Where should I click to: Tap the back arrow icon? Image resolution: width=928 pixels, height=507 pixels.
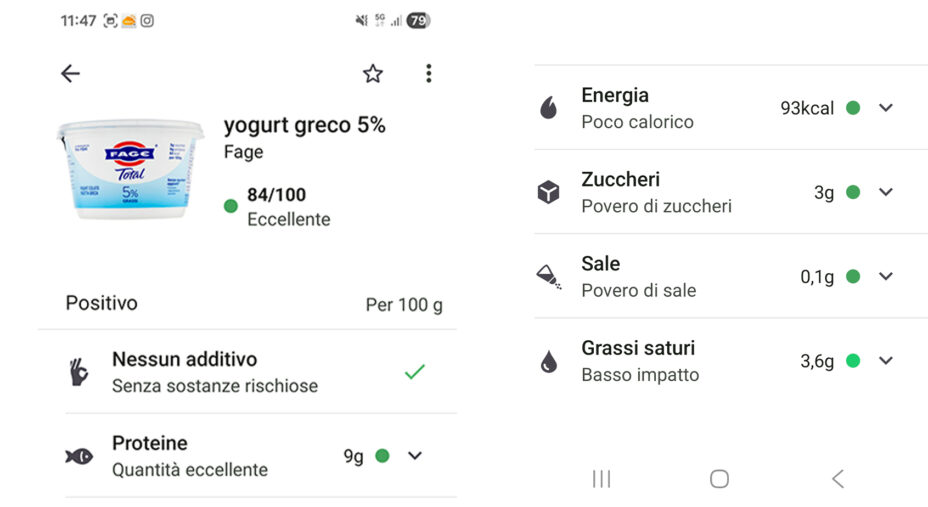(70, 74)
